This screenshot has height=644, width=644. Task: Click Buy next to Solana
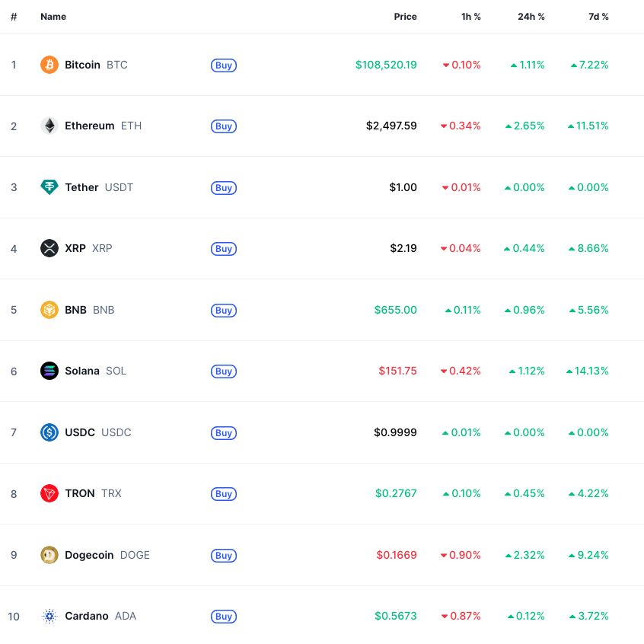pyautogui.click(x=224, y=371)
